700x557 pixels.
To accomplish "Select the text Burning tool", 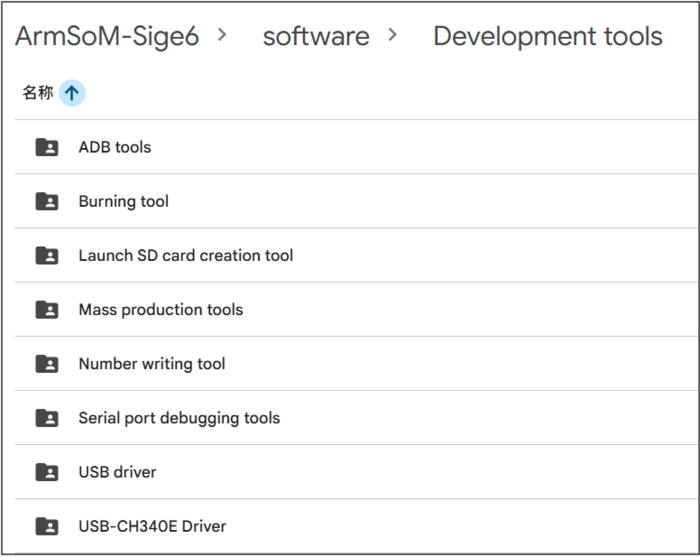I will (124, 201).
